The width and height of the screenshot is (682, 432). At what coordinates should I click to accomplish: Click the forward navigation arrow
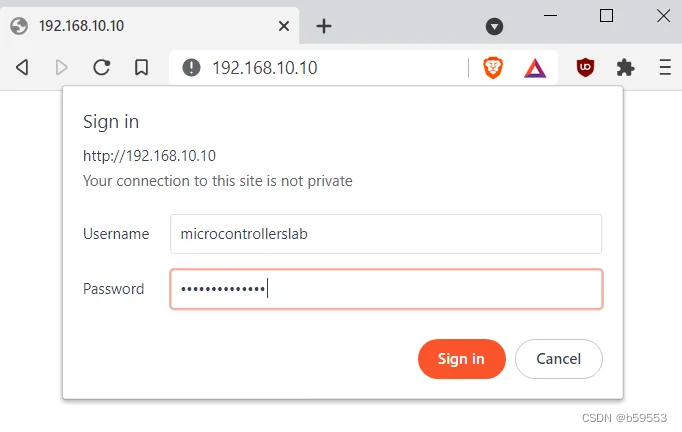coord(62,67)
